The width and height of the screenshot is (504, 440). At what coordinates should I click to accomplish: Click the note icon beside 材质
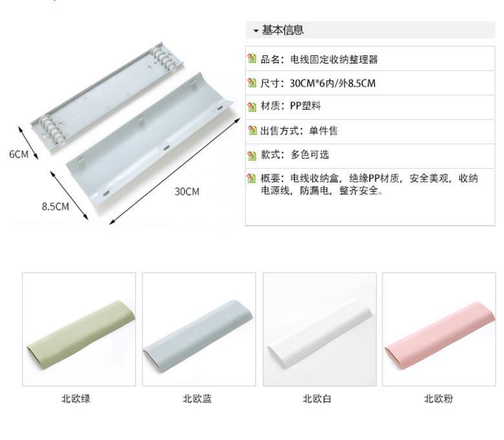coord(252,107)
